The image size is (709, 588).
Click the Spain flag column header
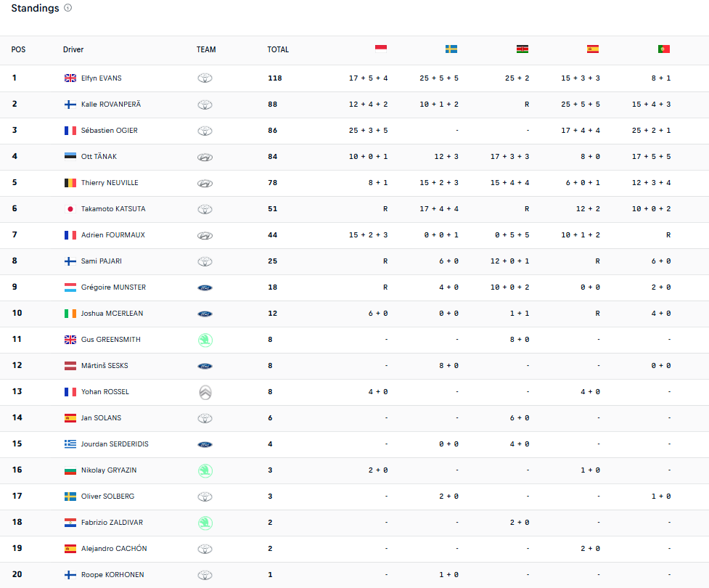pyautogui.click(x=593, y=49)
